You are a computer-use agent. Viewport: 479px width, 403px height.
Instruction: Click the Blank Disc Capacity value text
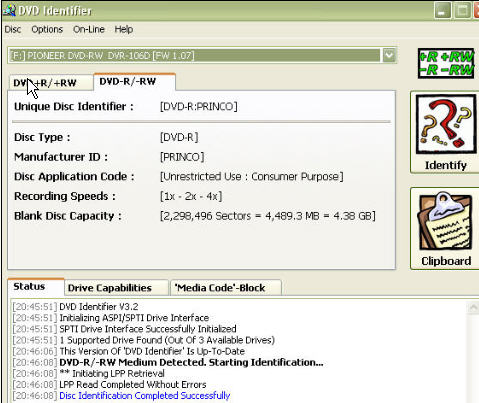(268, 216)
